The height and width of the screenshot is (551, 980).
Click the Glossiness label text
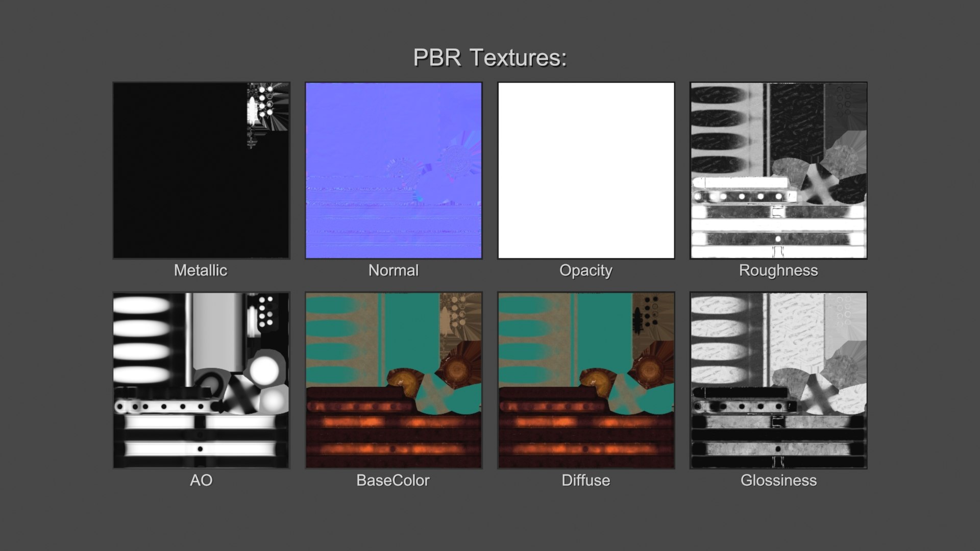778,481
